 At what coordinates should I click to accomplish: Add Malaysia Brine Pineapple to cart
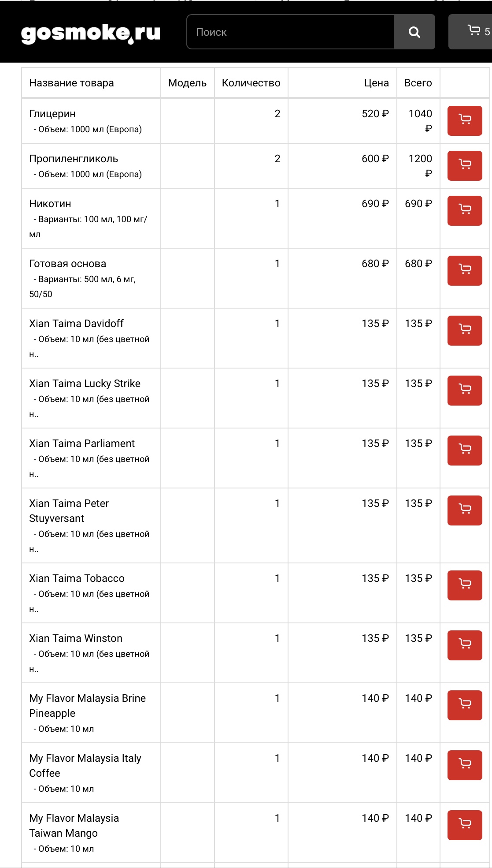point(465,705)
